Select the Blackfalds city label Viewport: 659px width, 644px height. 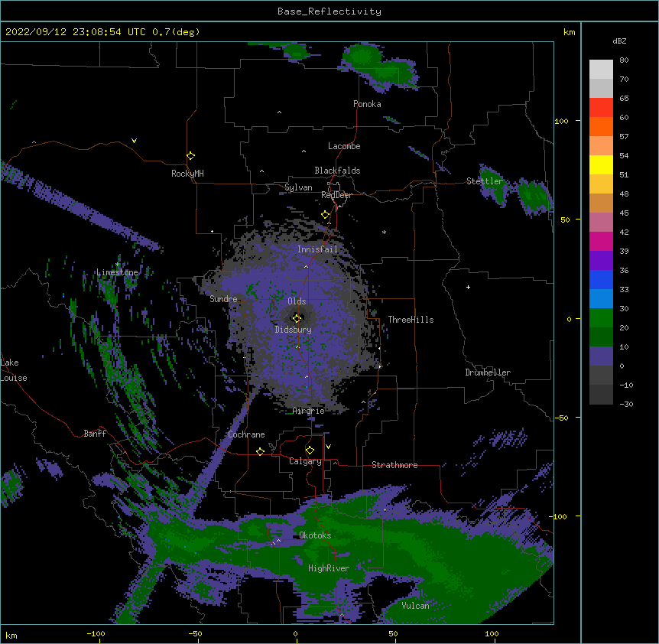[337, 171]
